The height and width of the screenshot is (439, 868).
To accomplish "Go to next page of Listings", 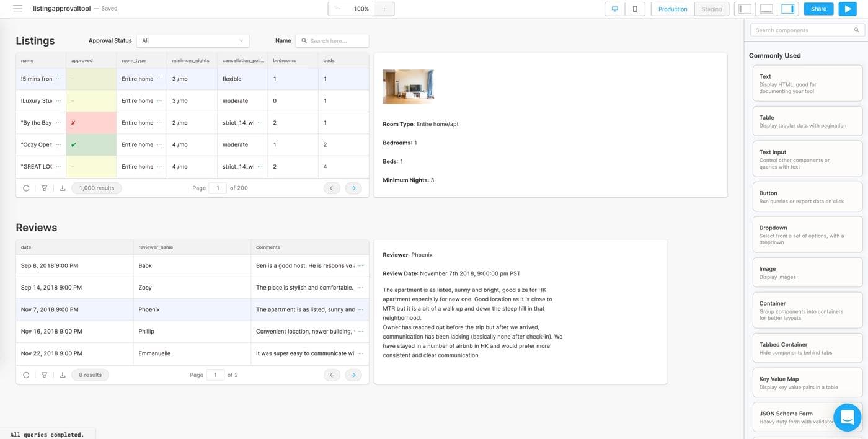I will pos(353,188).
